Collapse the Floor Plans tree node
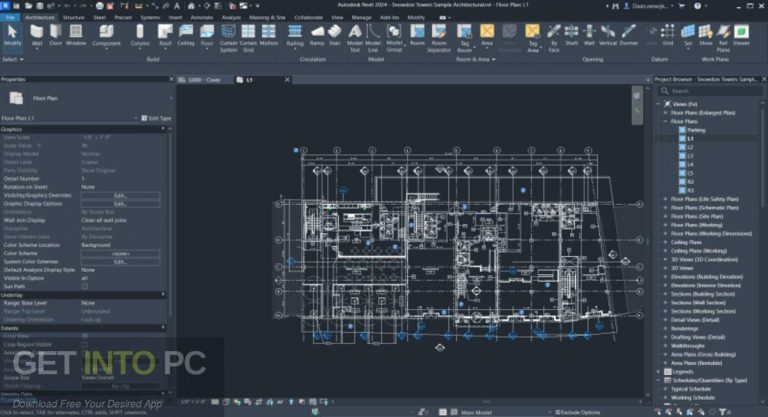This screenshot has height=417, width=768. pyautogui.click(x=666, y=121)
